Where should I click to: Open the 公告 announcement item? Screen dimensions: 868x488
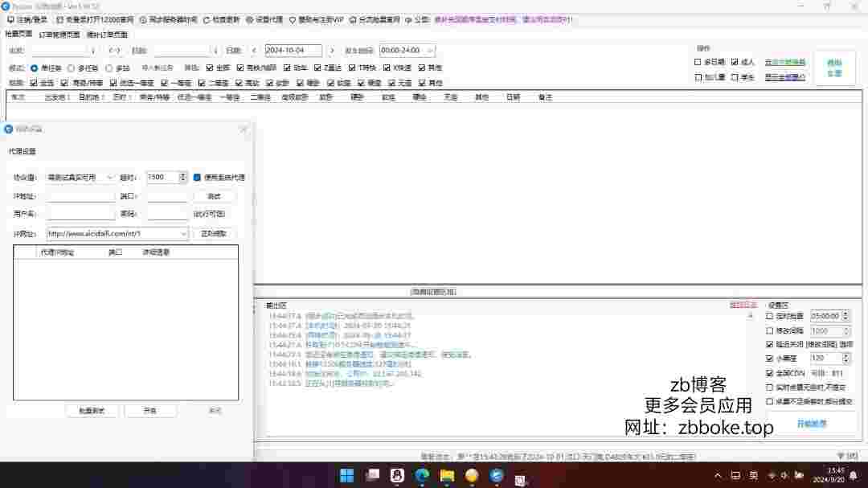coord(417,19)
